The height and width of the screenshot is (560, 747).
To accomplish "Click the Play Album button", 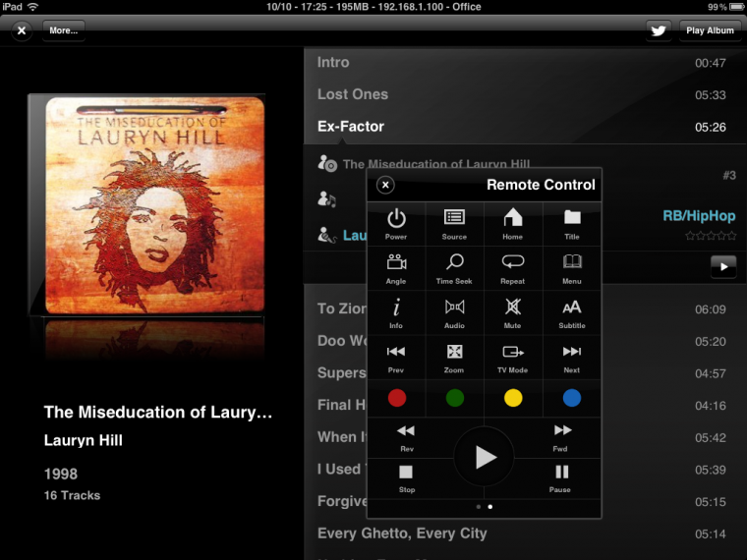I will point(710,30).
